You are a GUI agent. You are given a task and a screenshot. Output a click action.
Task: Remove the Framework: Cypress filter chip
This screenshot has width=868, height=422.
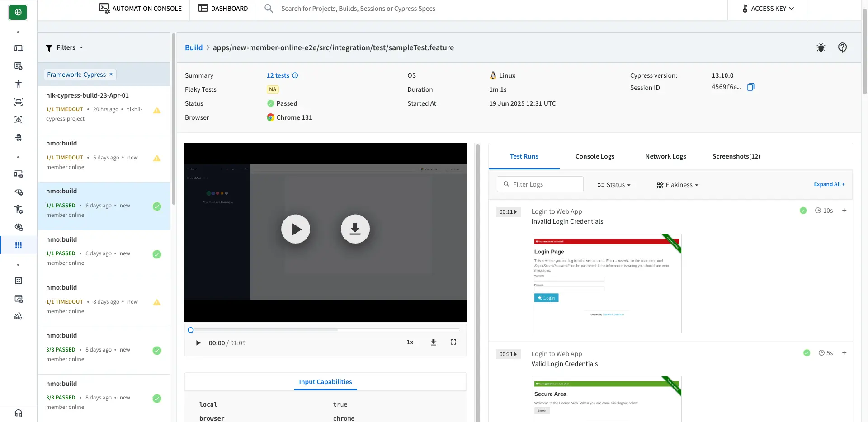click(111, 75)
